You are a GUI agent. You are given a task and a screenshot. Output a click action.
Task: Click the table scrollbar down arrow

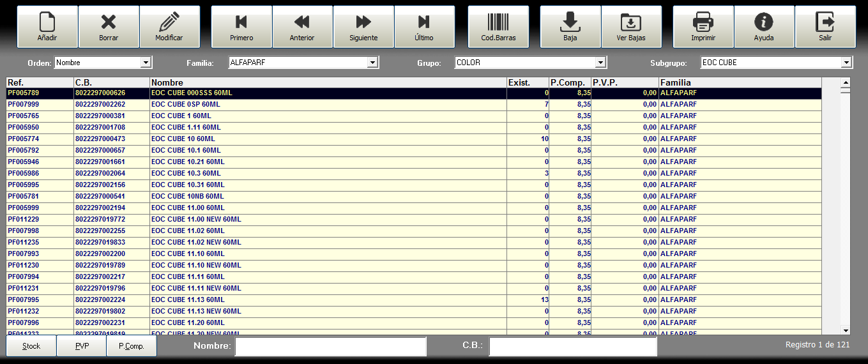[x=846, y=330]
